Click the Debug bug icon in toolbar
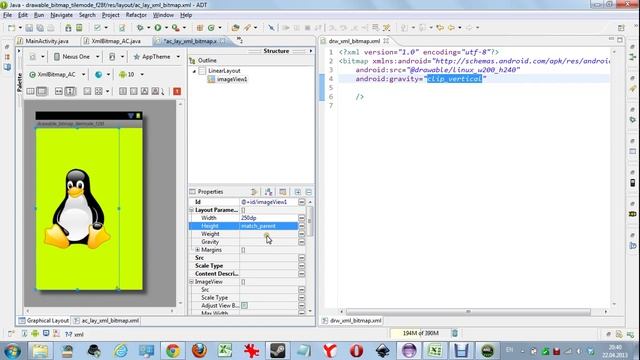640x360 pixels. click(x=140, y=28)
